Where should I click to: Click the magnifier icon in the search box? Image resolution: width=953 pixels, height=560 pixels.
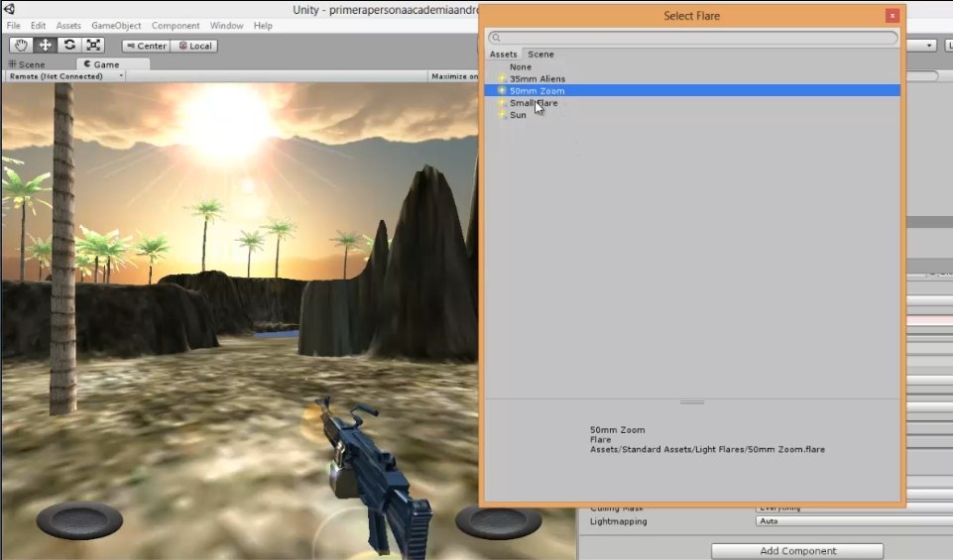pyautogui.click(x=496, y=38)
